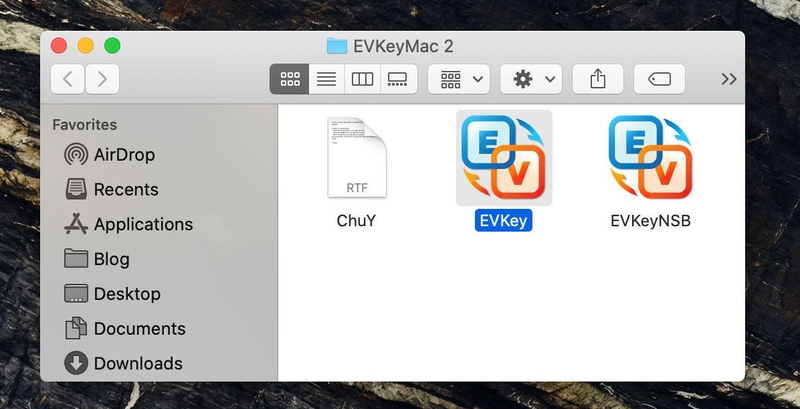Click the ChuY file name label

(x=356, y=220)
